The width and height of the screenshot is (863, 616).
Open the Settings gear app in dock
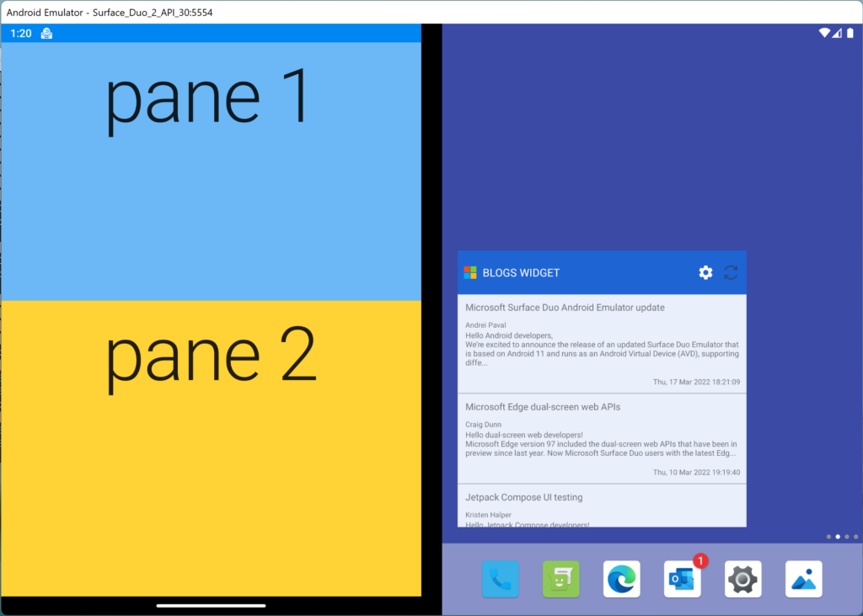pyautogui.click(x=742, y=580)
